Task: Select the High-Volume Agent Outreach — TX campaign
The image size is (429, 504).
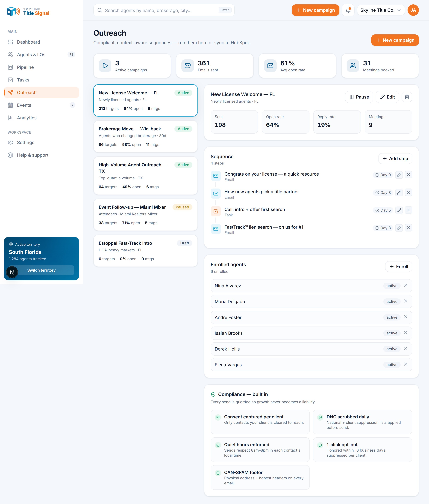Action: (x=146, y=176)
